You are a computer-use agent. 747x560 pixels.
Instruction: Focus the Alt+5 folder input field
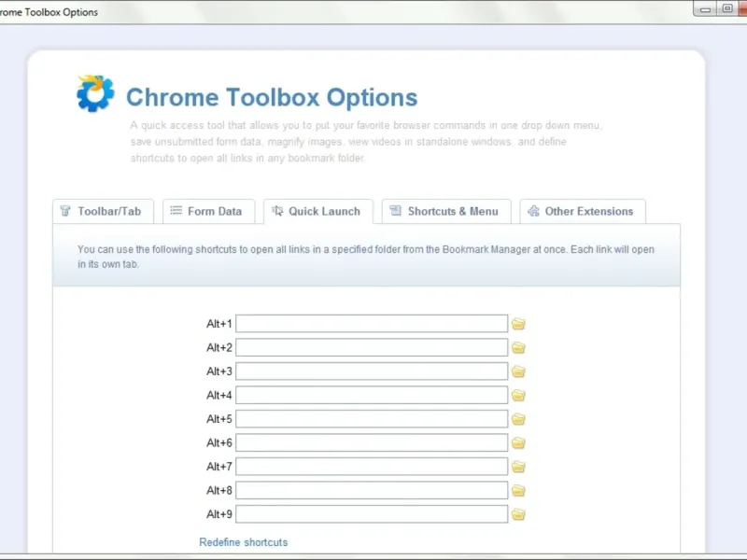[x=372, y=418]
